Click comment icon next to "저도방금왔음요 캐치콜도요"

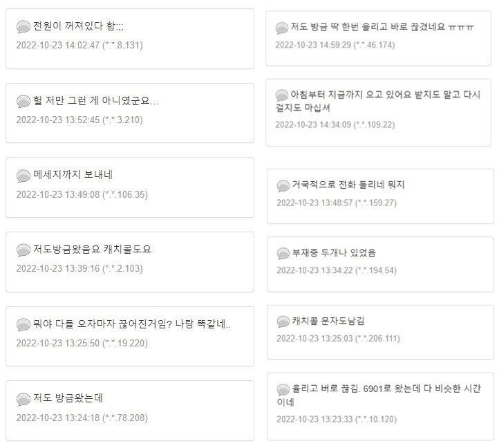click(x=24, y=250)
